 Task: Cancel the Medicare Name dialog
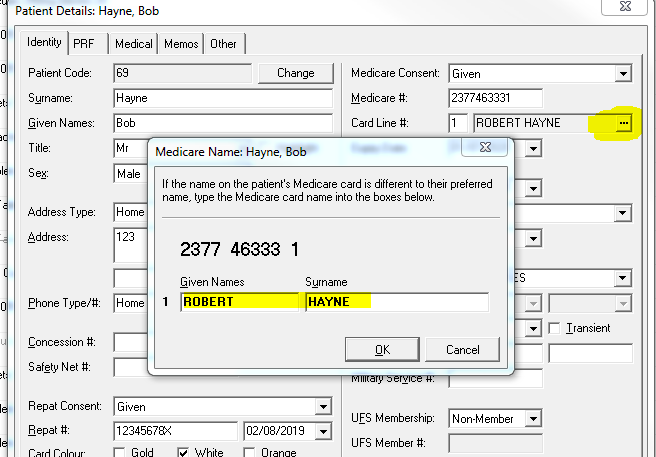coord(462,350)
